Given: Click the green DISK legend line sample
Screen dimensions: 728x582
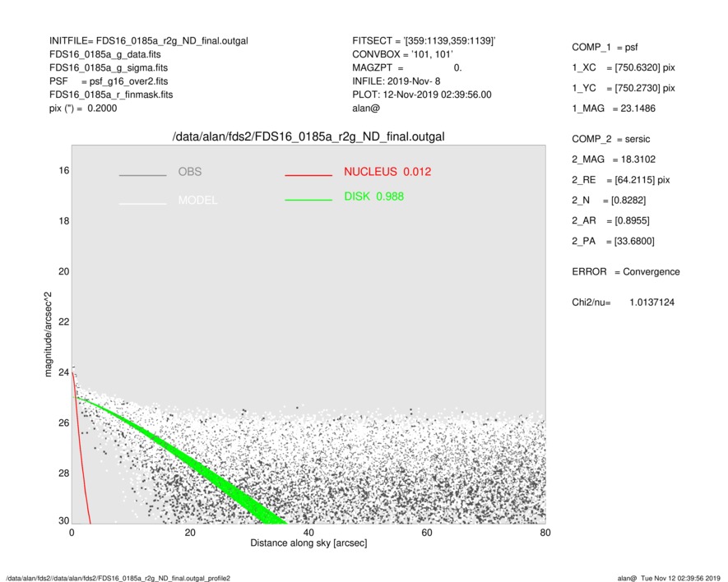Looking at the screenshot, I should point(308,200).
